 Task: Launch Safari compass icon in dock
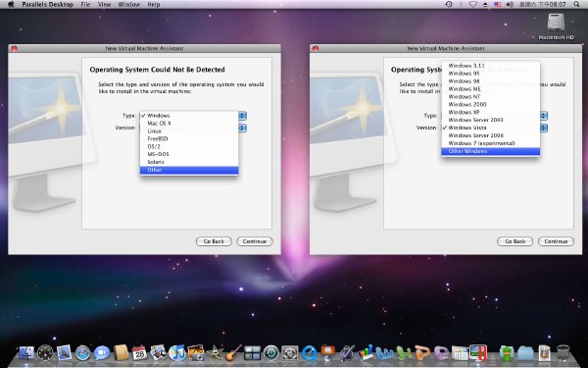(x=83, y=353)
